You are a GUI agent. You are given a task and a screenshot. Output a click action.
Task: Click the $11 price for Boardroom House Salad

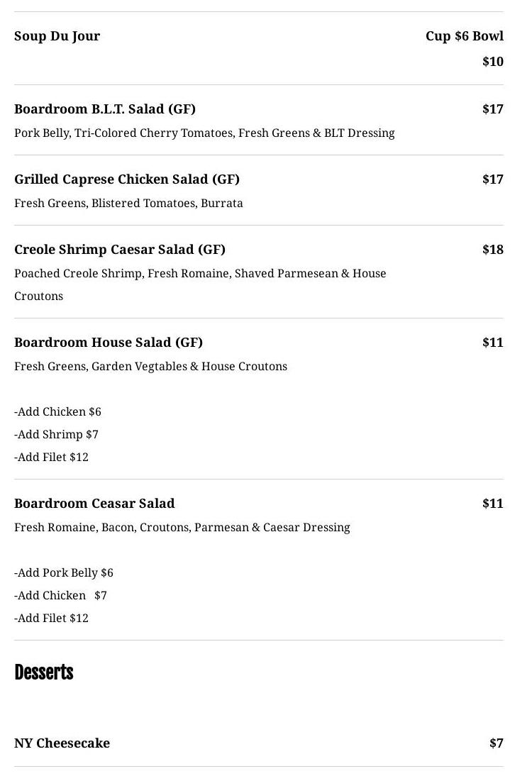492,343
